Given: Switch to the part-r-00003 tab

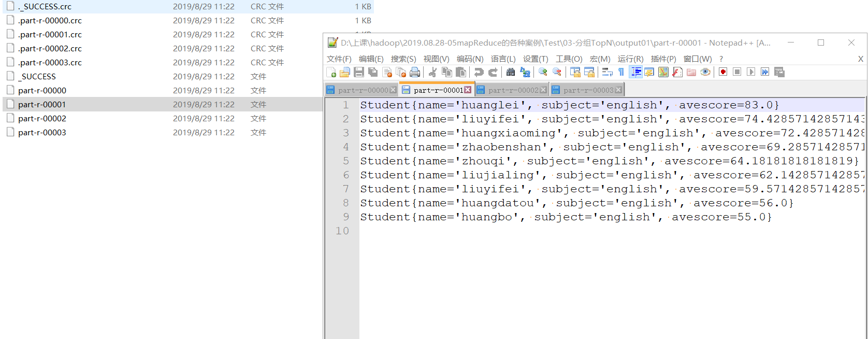Looking at the screenshot, I should point(588,90).
